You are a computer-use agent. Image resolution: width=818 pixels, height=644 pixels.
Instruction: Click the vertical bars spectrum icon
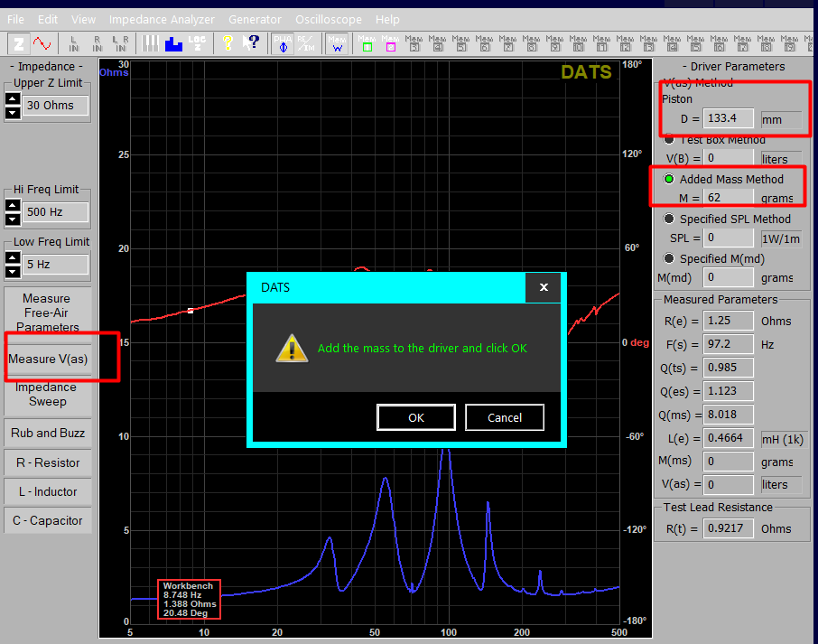[x=150, y=43]
